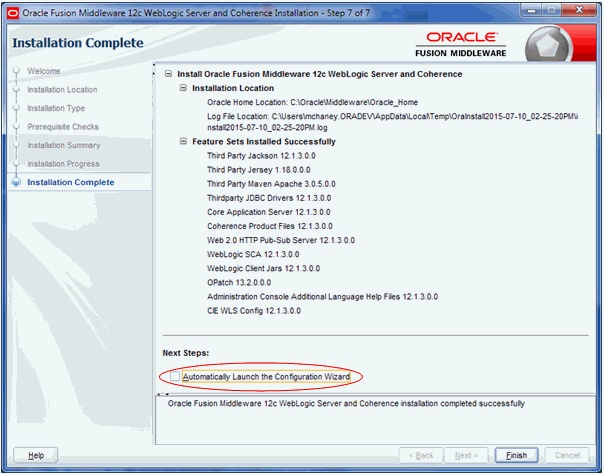The height and width of the screenshot is (474, 604).
Task: Select the Installation Summary step
Action: click(x=64, y=145)
